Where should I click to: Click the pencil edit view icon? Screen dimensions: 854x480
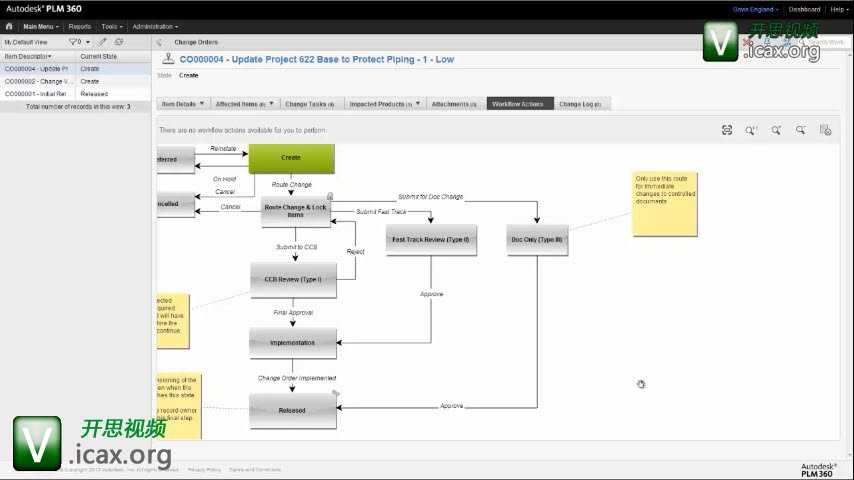click(x=102, y=42)
